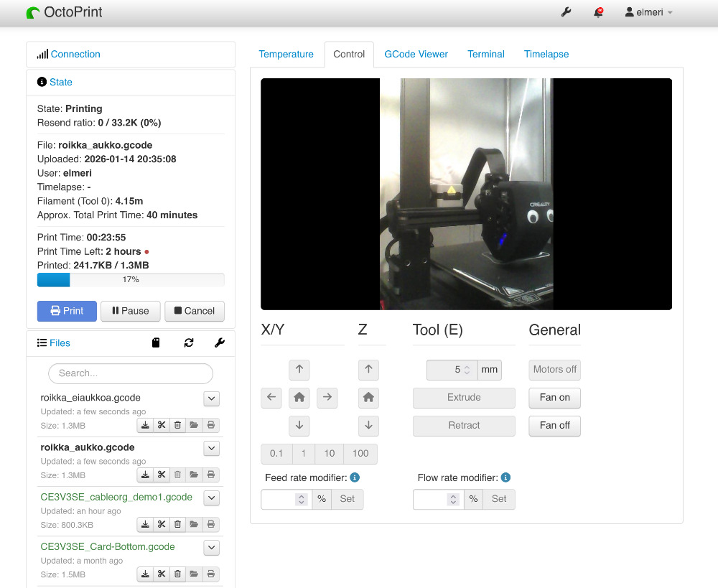718x588 pixels.
Task: Refresh the file list
Action: coord(189,343)
